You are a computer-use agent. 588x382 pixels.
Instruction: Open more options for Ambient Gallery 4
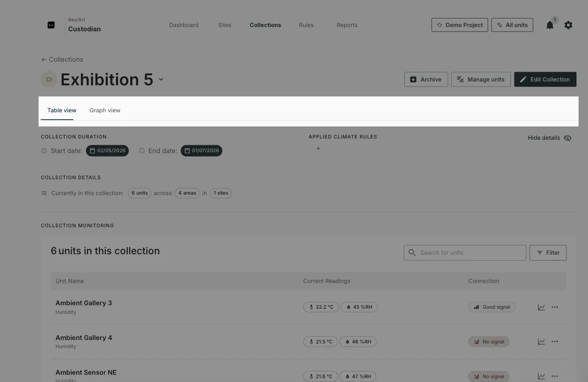555,342
